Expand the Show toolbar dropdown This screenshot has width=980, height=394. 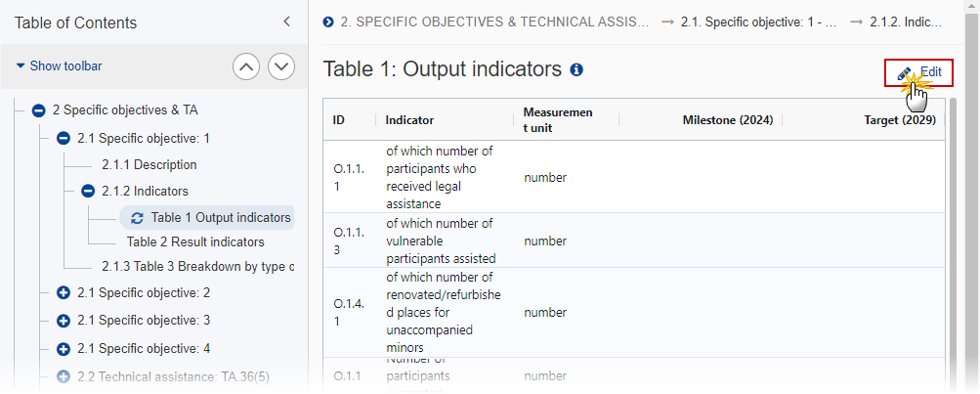[x=59, y=66]
